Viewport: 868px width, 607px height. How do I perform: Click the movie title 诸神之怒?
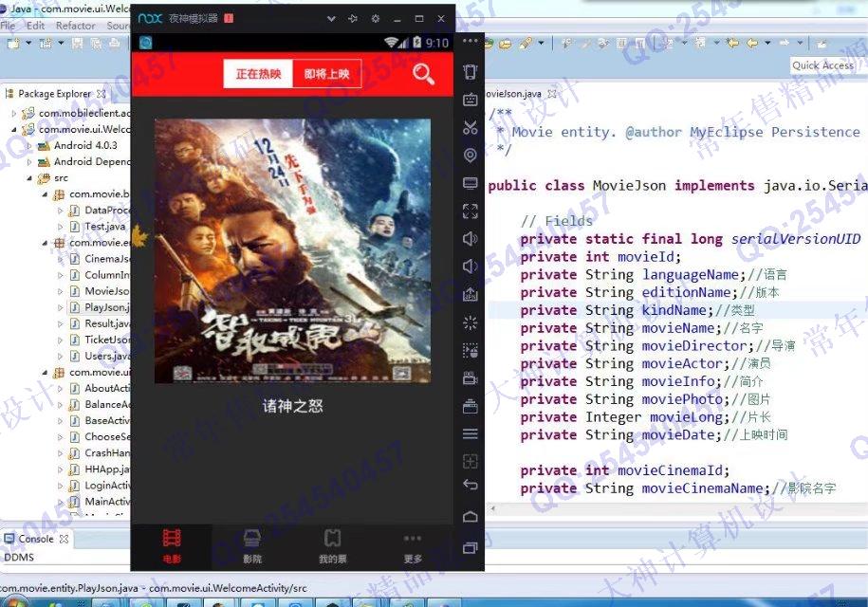point(292,406)
